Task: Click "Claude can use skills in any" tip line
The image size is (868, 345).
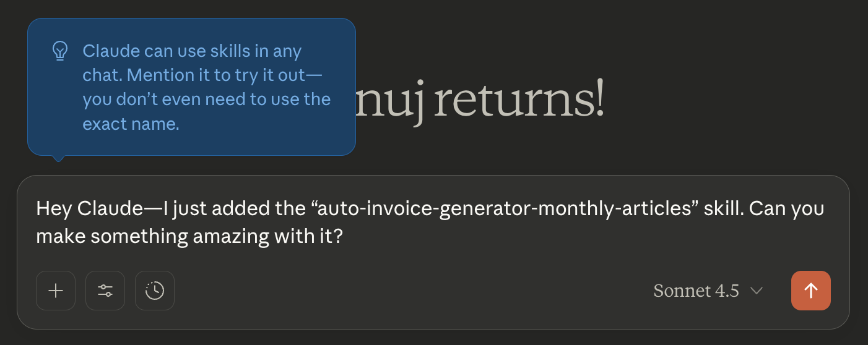Action: (192, 51)
